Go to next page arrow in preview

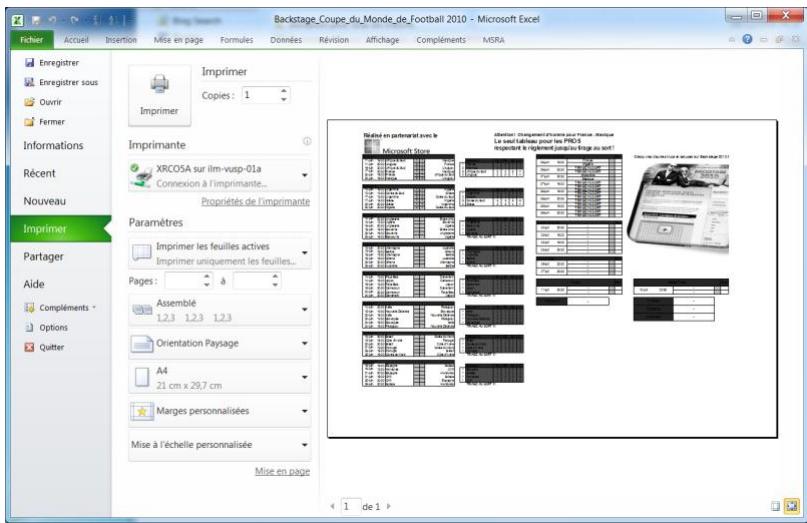point(389,507)
